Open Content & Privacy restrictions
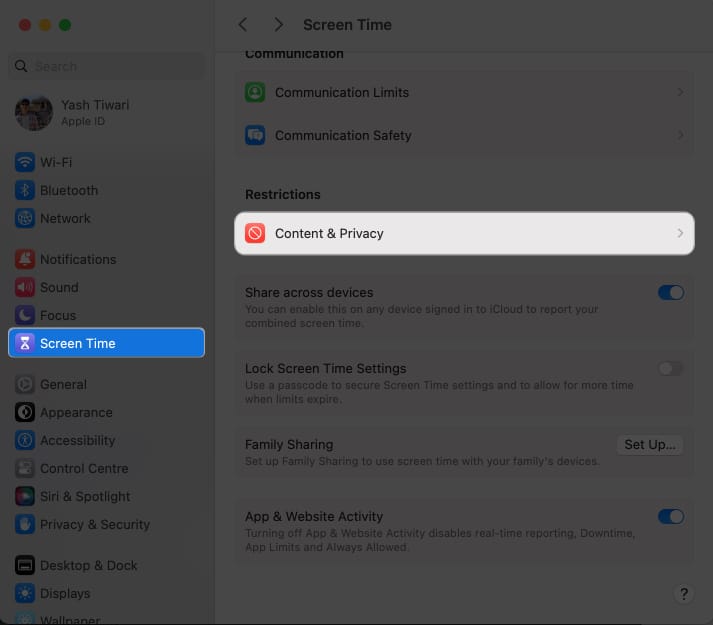Image resolution: width=713 pixels, height=625 pixels. click(x=464, y=233)
